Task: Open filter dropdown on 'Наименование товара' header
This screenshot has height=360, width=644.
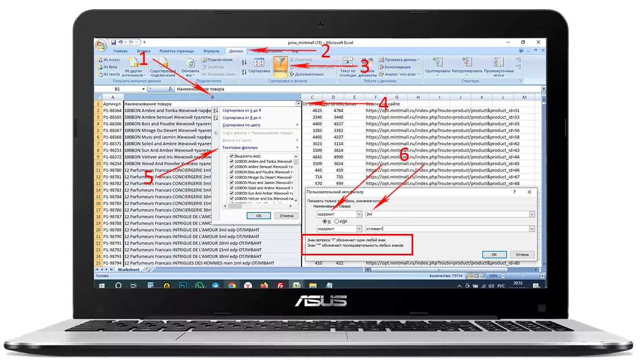Action: (298, 104)
